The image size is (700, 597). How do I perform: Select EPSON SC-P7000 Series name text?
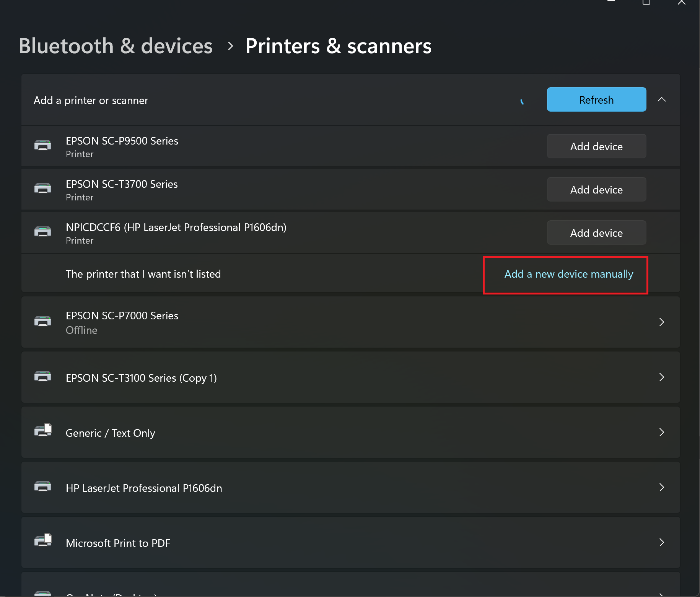(x=122, y=316)
